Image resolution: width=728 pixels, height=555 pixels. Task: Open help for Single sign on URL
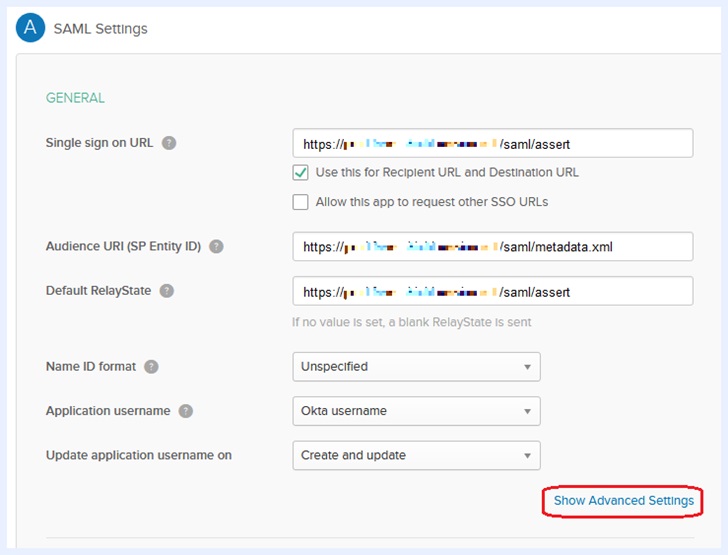click(x=169, y=143)
